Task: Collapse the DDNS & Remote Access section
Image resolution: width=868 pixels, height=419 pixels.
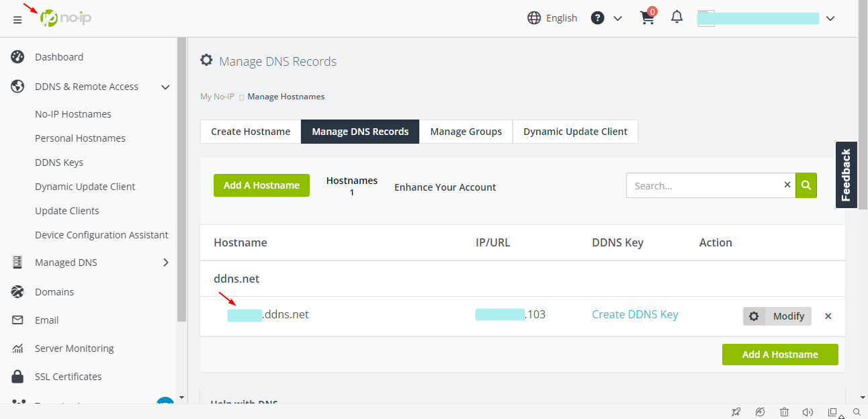Action: (165, 87)
